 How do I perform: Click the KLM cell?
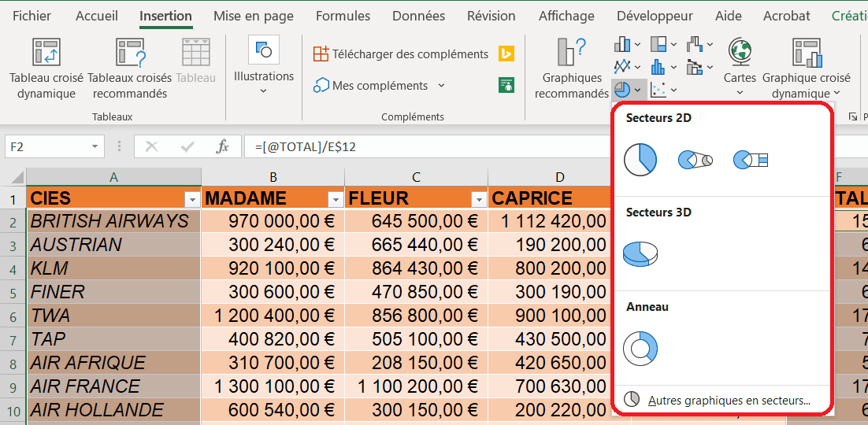click(113, 268)
